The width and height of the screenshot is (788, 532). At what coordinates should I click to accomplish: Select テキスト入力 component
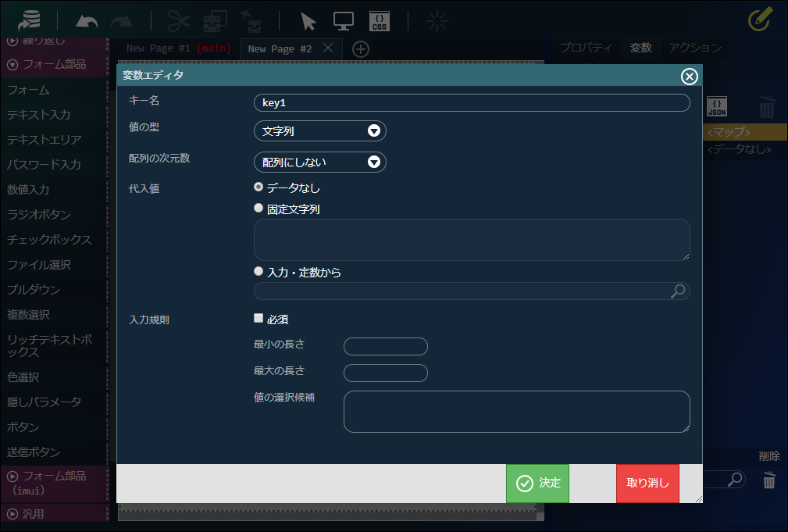(x=54, y=115)
